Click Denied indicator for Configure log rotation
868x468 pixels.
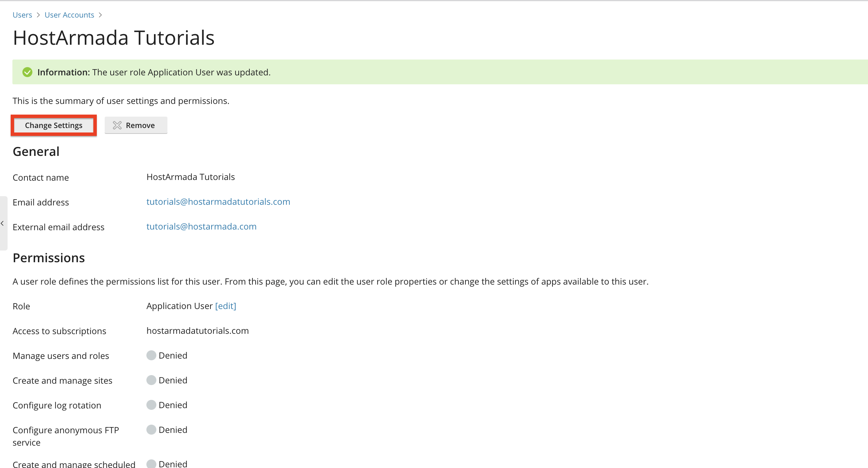click(x=151, y=405)
